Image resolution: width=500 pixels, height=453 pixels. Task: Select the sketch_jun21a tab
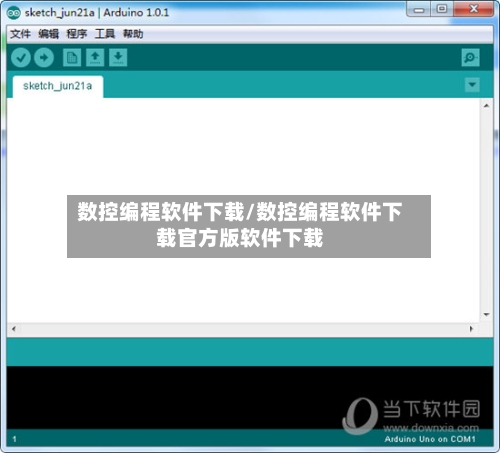click(x=58, y=86)
